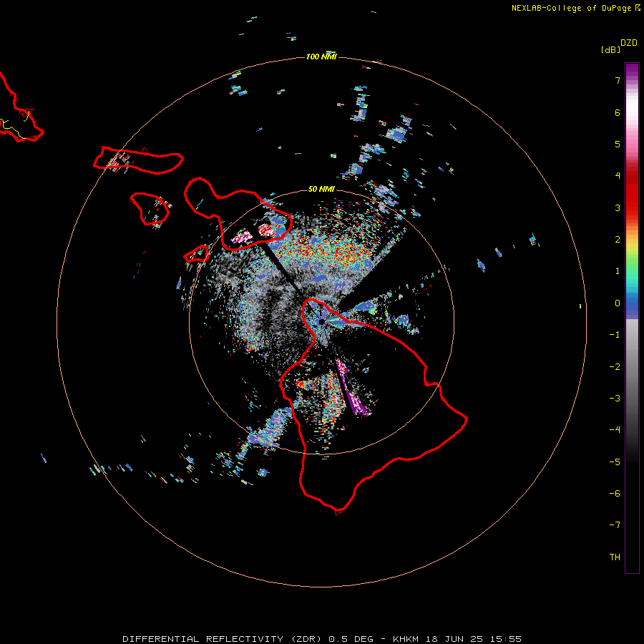Screen dimensions: 644x644
Task: Click the TH label on color scale
Action: [615, 557]
